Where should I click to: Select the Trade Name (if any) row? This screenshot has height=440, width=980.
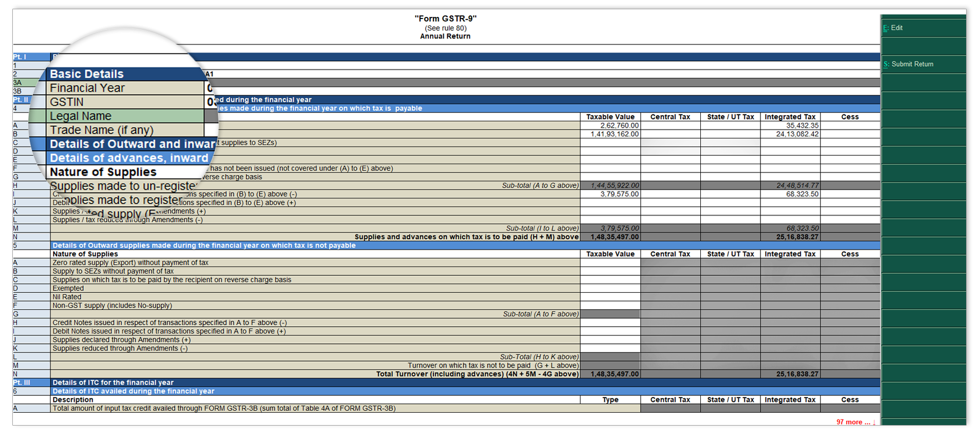pos(125,130)
